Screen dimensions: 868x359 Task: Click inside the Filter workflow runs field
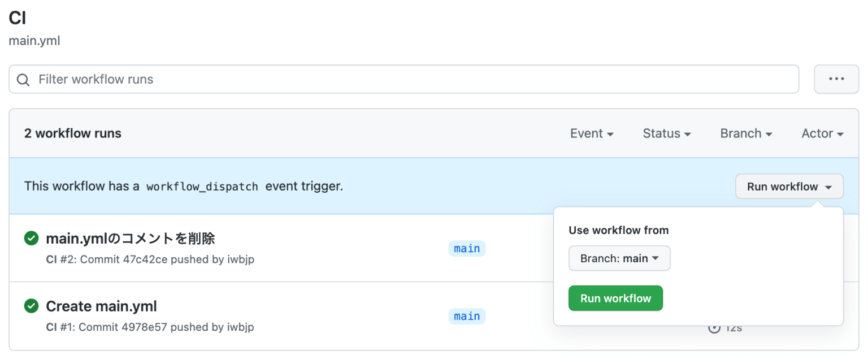(226, 79)
